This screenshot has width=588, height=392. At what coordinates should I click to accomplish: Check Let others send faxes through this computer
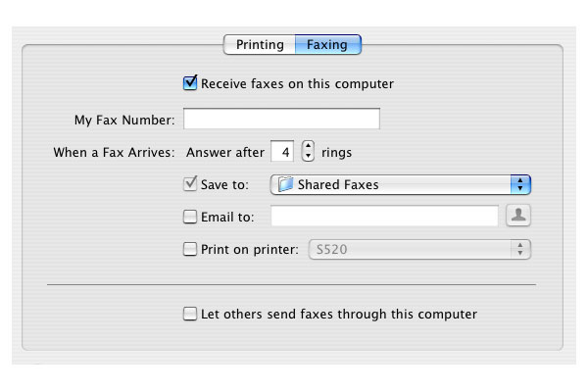coord(190,314)
